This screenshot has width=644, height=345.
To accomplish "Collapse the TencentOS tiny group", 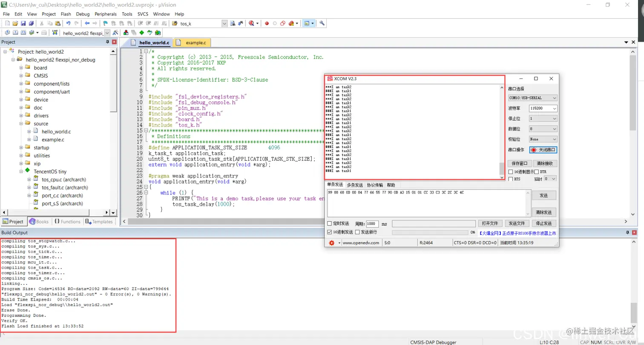I will coord(21,171).
